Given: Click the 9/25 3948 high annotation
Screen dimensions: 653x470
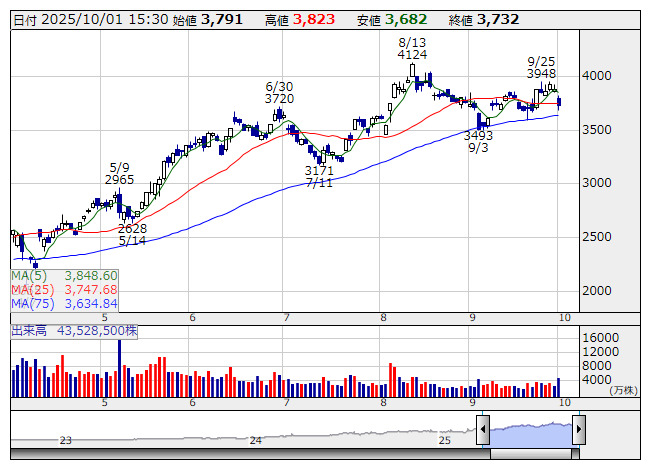Looking at the screenshot, I should (x=541, y=68).
